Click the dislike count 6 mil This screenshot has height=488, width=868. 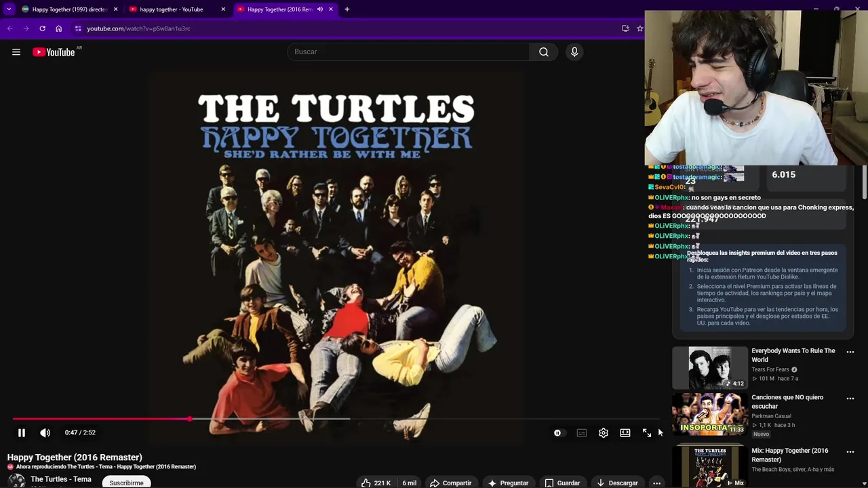(409, 483)
